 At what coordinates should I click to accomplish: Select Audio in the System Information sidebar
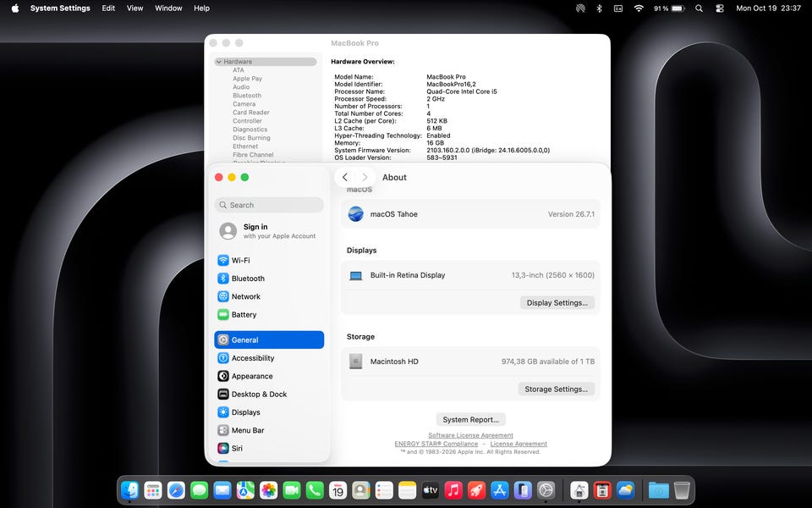pos(241,87)
